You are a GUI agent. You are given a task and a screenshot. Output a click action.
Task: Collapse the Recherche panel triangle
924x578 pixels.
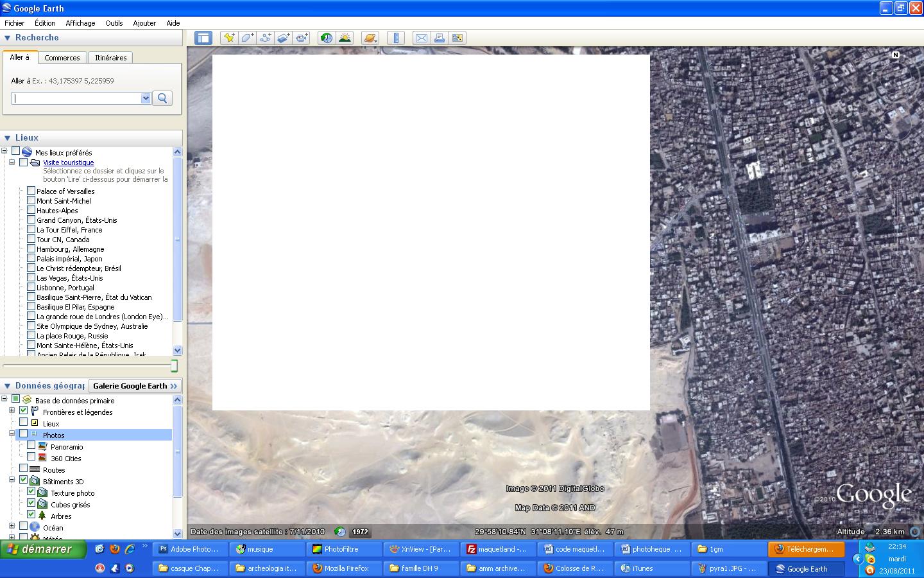pyautogui.click(x=8, y=38)
